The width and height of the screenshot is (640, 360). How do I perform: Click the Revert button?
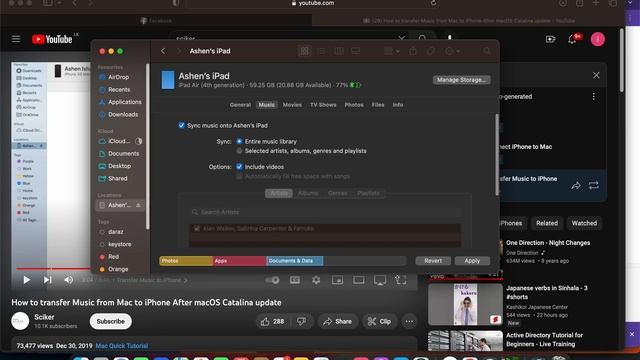(433, 261)
